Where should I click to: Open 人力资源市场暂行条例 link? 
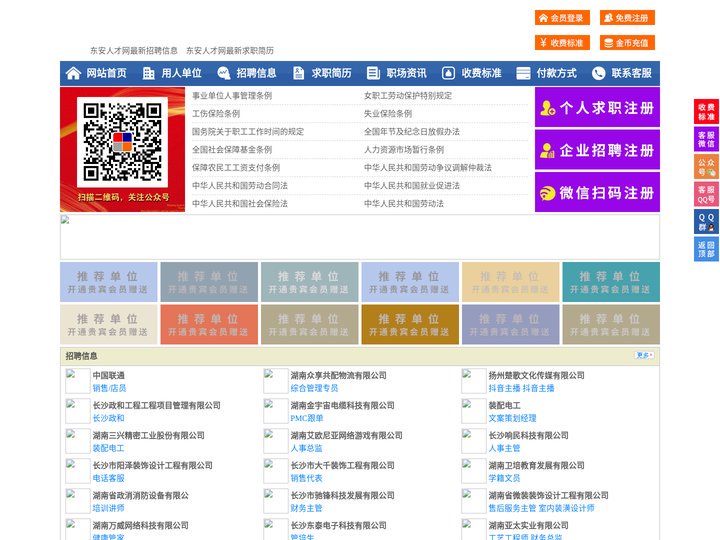tap(404, 150)
